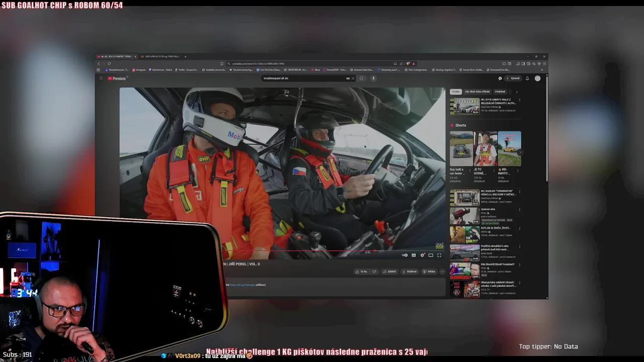Switch to the second browser tab

pos(160,56)
